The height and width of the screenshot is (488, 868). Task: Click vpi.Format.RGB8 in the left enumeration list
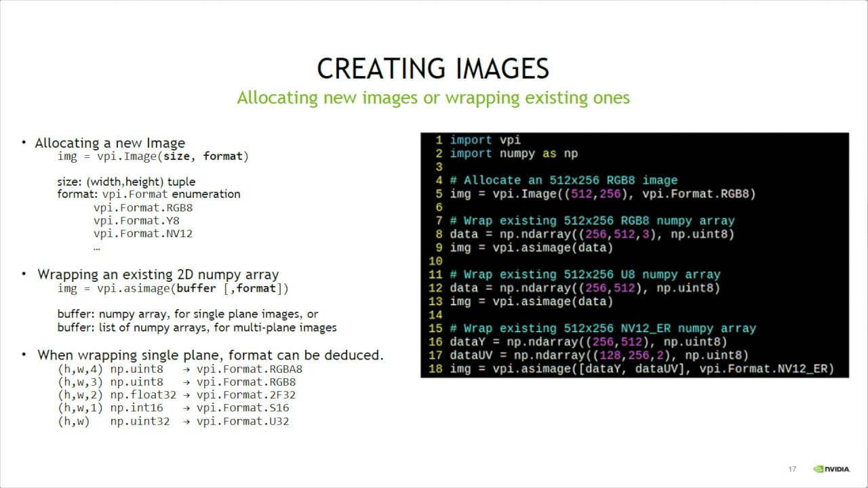pyautogui.click(x=143, y=207)
